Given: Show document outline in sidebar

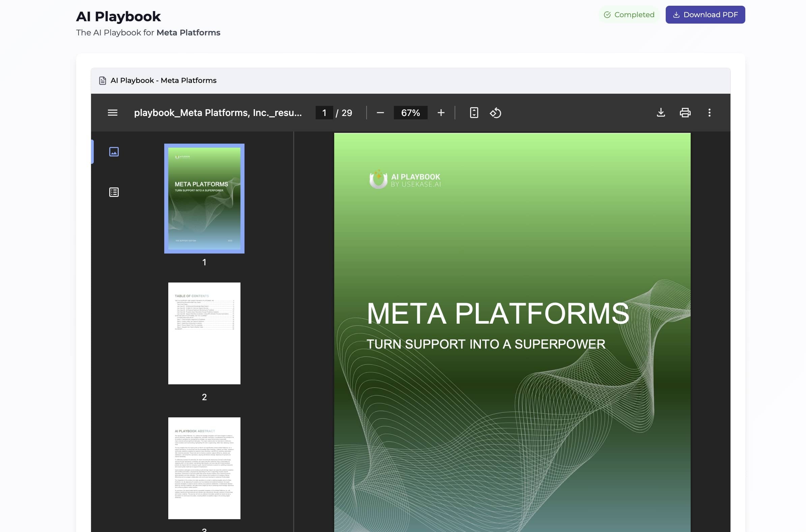Looking at the screenshot, I should [x=114, y=192].
